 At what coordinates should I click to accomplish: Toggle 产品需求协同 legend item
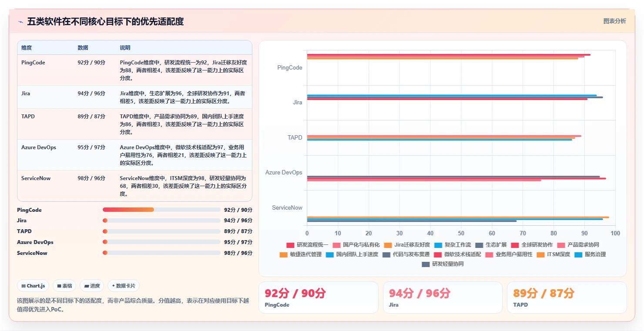[578, 245]
